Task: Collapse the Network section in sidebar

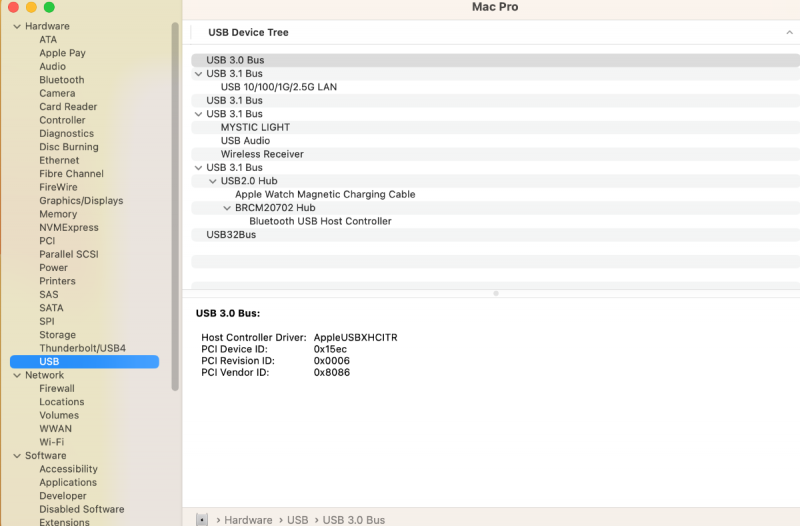Action: point(17,375)
